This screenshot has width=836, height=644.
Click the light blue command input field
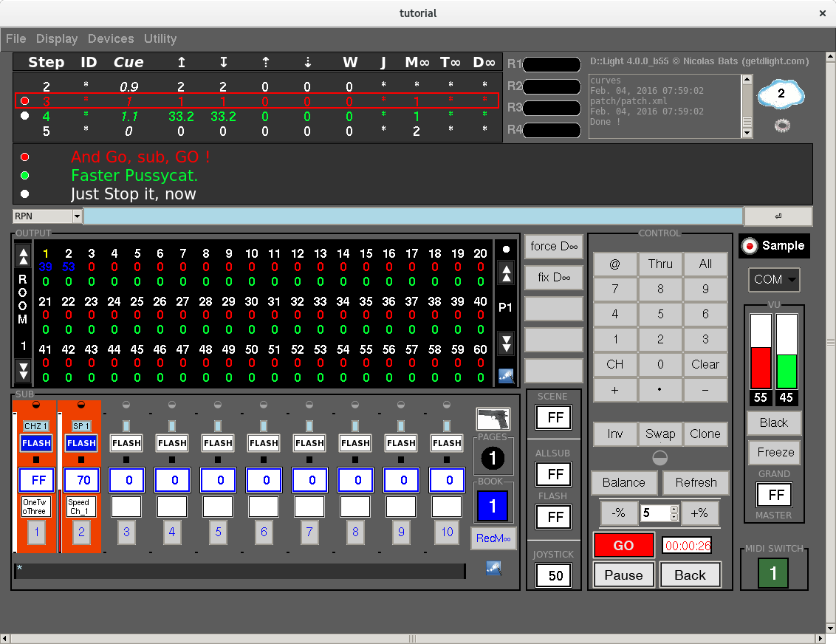coord(413,216)
